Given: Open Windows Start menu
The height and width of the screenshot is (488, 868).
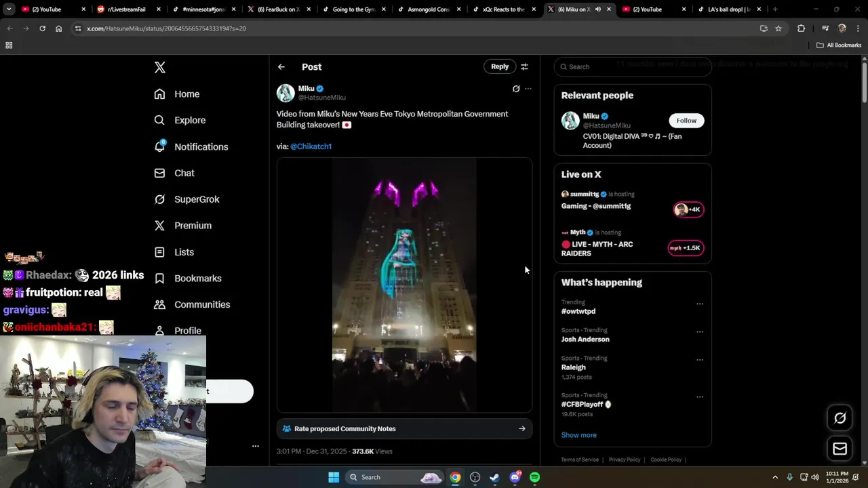Looking at the screenshot, I should click(x=334, y=477).
